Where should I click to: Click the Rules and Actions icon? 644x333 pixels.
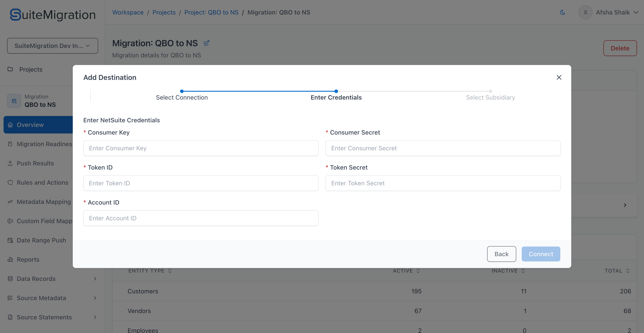(10, 182)
